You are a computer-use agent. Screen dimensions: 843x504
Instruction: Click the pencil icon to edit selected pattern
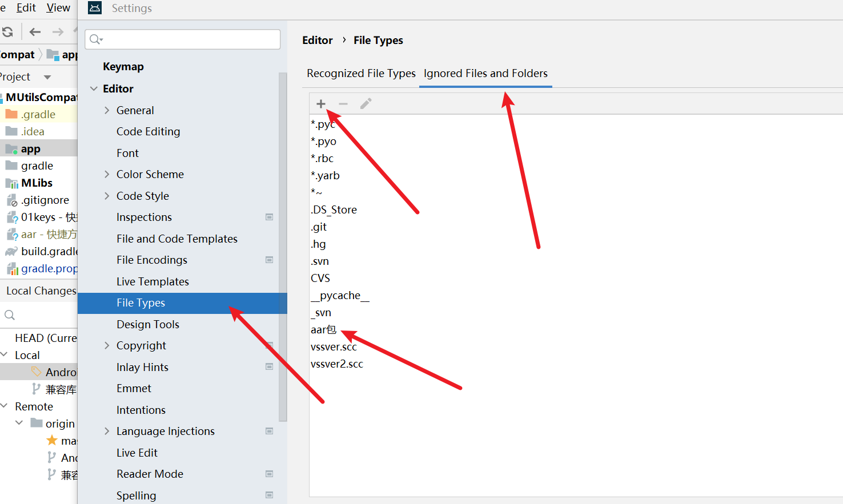click(366, 104)
